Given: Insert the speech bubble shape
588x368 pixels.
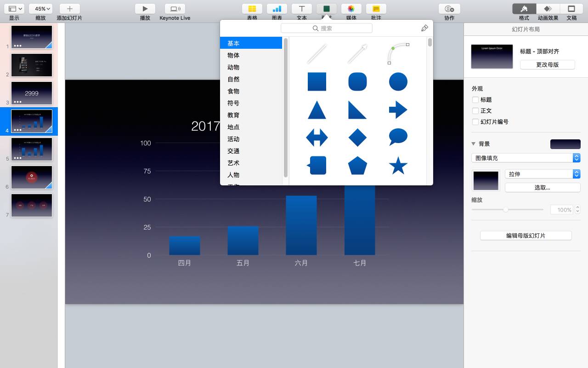Looking at the screenshot, I should point(398,137).
